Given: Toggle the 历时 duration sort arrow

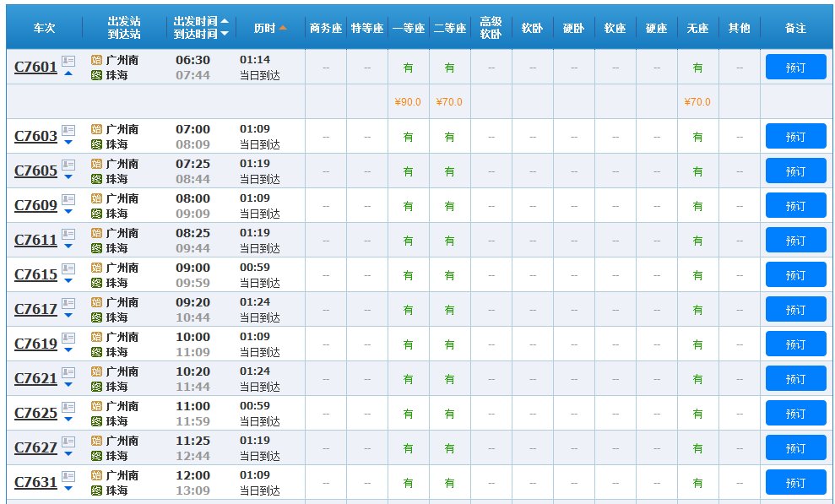Looking at the screenshot, I should [x=282, y=27].
